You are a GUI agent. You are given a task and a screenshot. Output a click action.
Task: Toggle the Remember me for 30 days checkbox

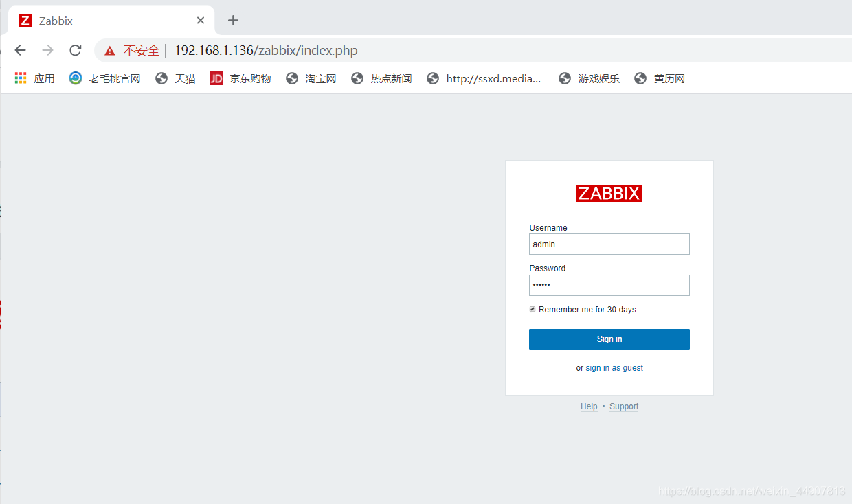tap(532, 310)
